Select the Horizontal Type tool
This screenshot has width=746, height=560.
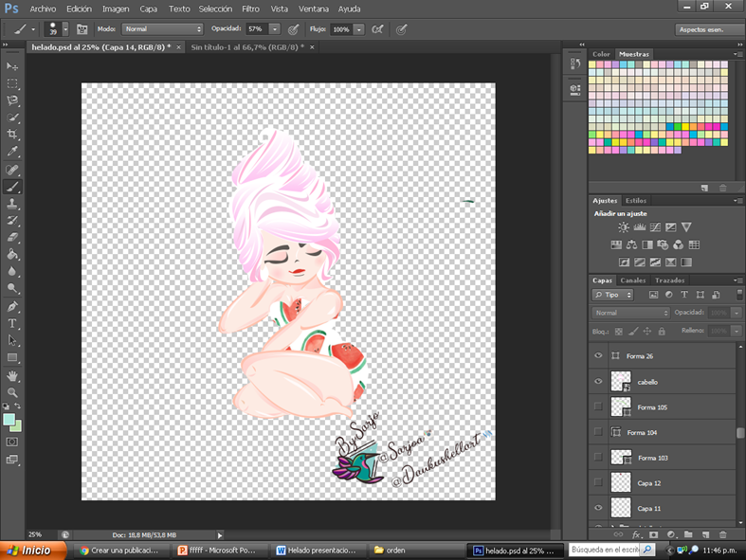pyautogui.click(x=12, y=323)
